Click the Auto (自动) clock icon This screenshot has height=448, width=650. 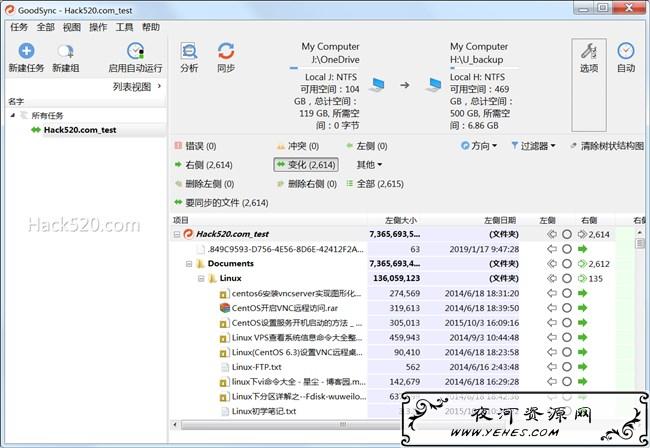(626, 51)
